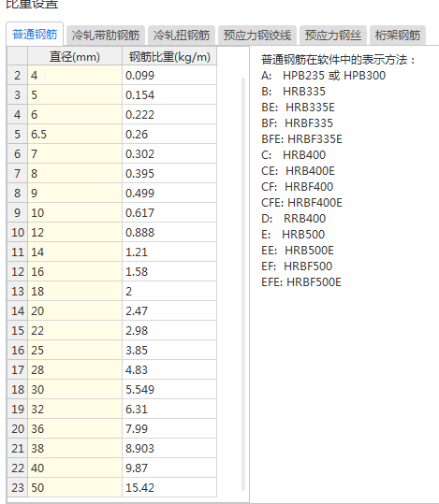Select weight cell 1.58
Screen dimensions: 439x504
pyautogui.click(x=169, y=271)
